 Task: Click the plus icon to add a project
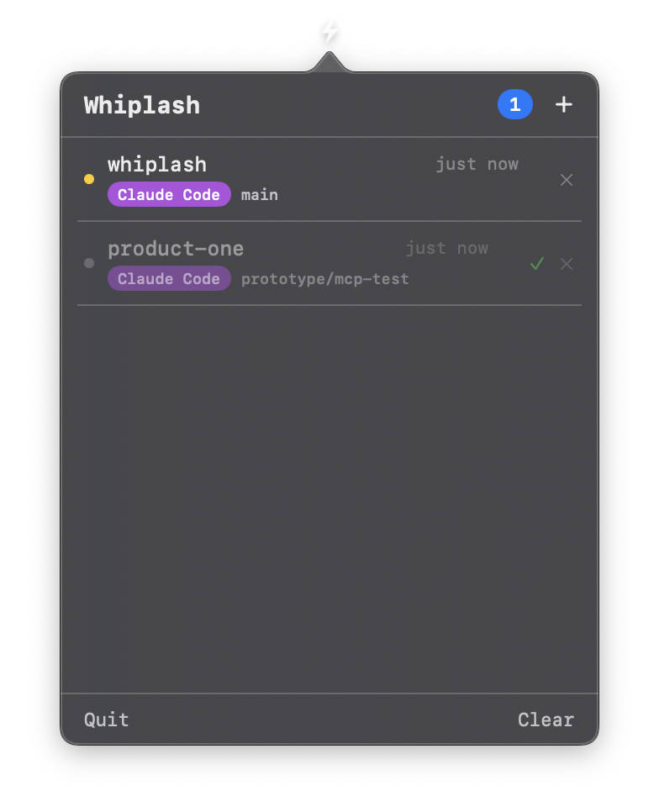coord(563,104)
